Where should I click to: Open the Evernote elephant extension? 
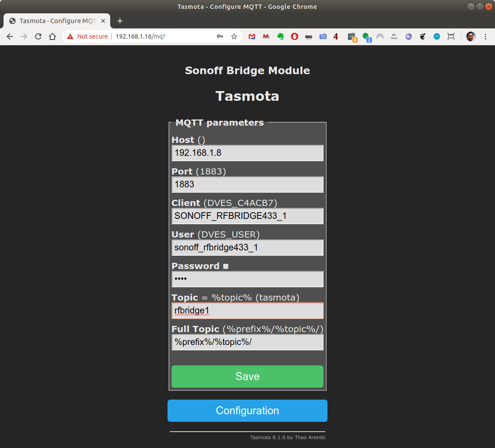coord(280,36)
